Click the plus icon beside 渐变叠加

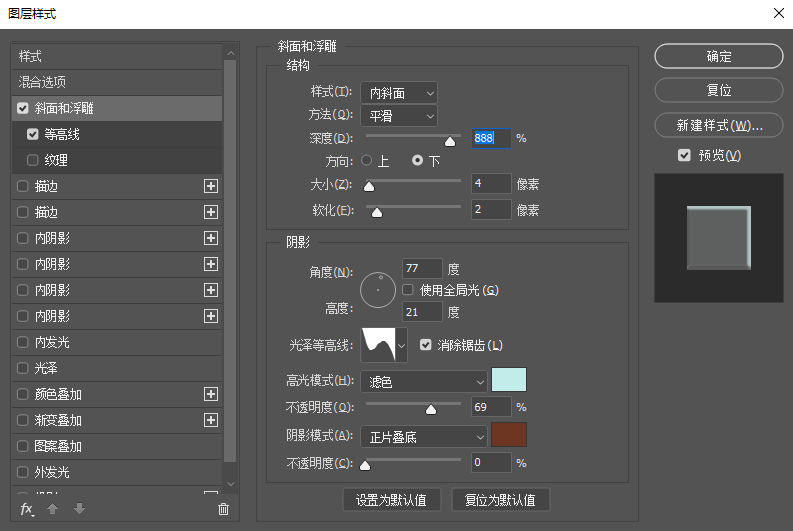211,420
